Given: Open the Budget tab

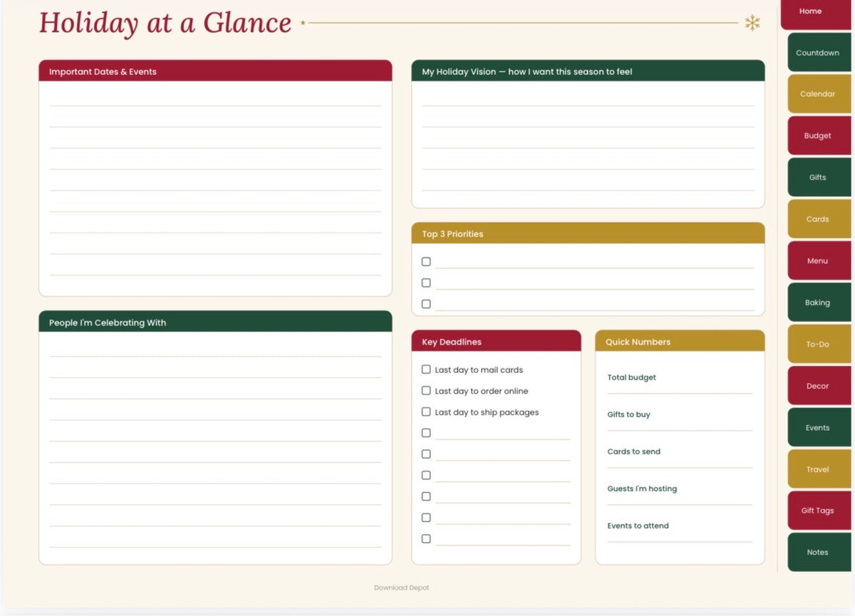Looking at the screenshot, I should click(x=819, y=136).
